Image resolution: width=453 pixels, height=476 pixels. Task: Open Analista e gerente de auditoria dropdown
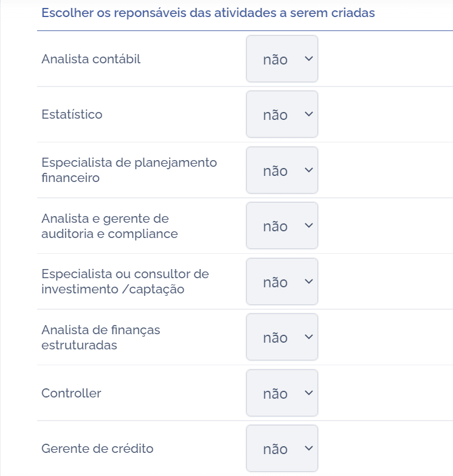pos(282,226)
